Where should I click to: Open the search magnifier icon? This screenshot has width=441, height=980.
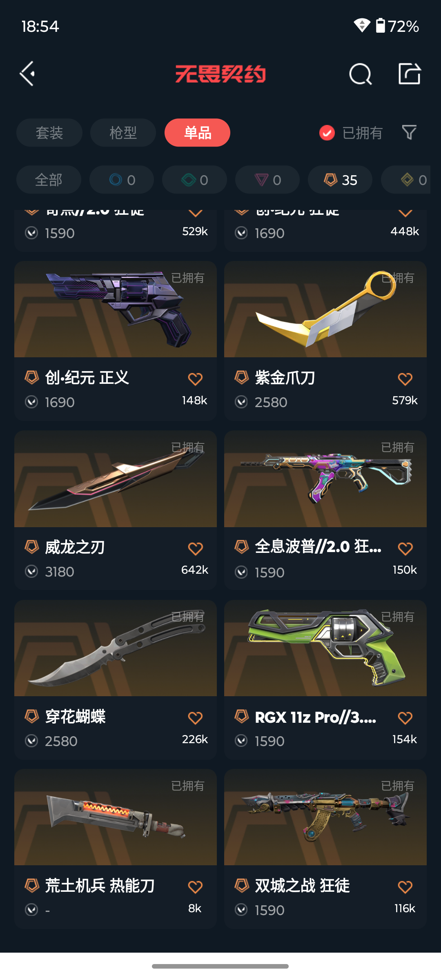(x=361, y=74)
